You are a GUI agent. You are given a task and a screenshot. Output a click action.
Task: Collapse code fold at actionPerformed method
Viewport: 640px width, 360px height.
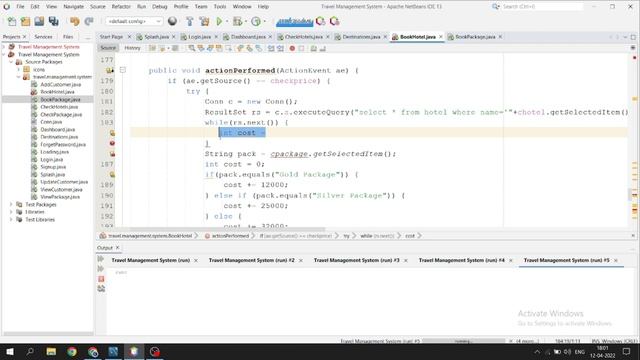click(123, 70)
